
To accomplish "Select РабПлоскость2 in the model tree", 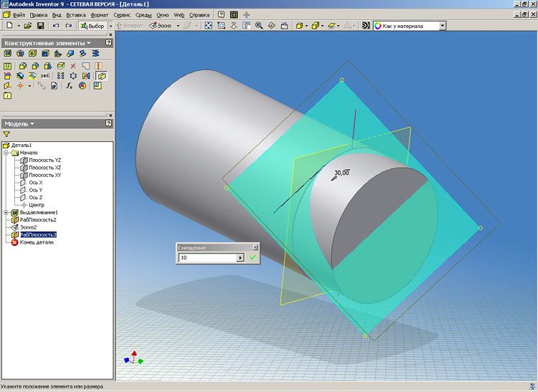I will 38,220.
